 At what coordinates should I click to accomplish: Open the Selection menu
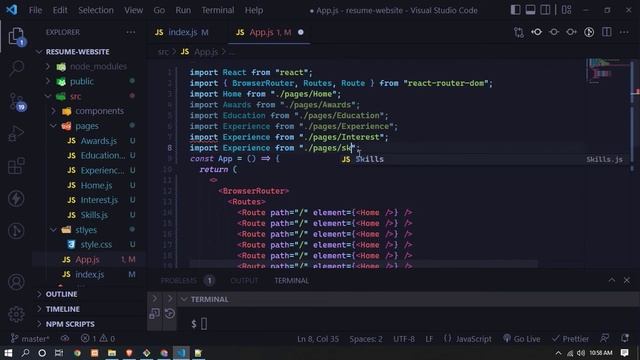96,10
